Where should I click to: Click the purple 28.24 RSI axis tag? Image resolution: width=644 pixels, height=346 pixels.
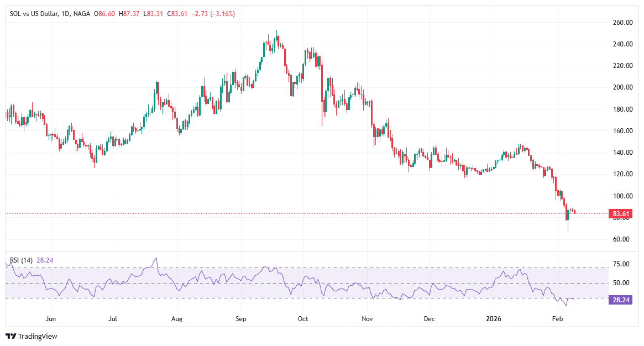tap(619, 300)
